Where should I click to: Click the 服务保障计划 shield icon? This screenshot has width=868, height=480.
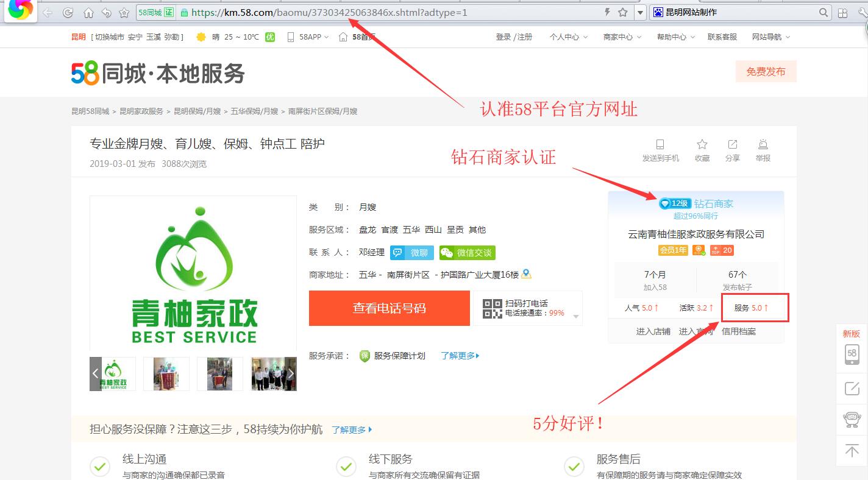click(x=365, y=356)
